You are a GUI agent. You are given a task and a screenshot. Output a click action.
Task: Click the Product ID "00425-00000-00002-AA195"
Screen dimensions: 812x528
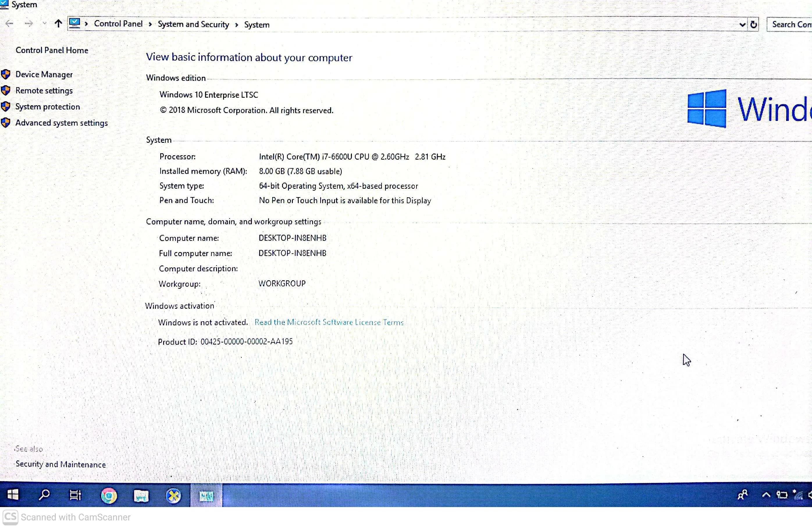click(x=247, y=342)
